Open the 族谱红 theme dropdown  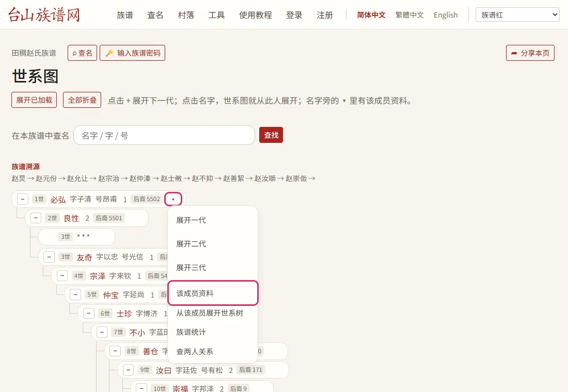pos(517,14)
